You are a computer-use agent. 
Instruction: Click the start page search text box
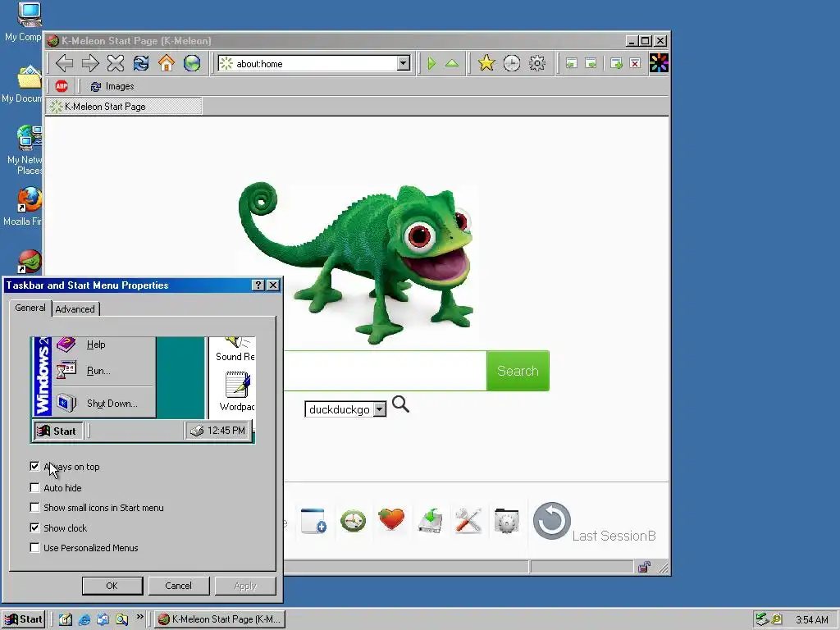[385, 371]
